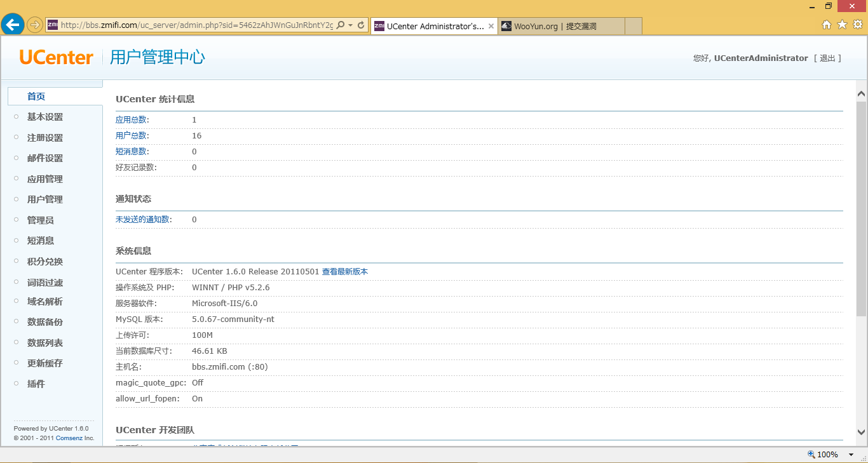Switch to WooYun.org tab
Viewport: 868px width, 463px height.
click(561, 26)
